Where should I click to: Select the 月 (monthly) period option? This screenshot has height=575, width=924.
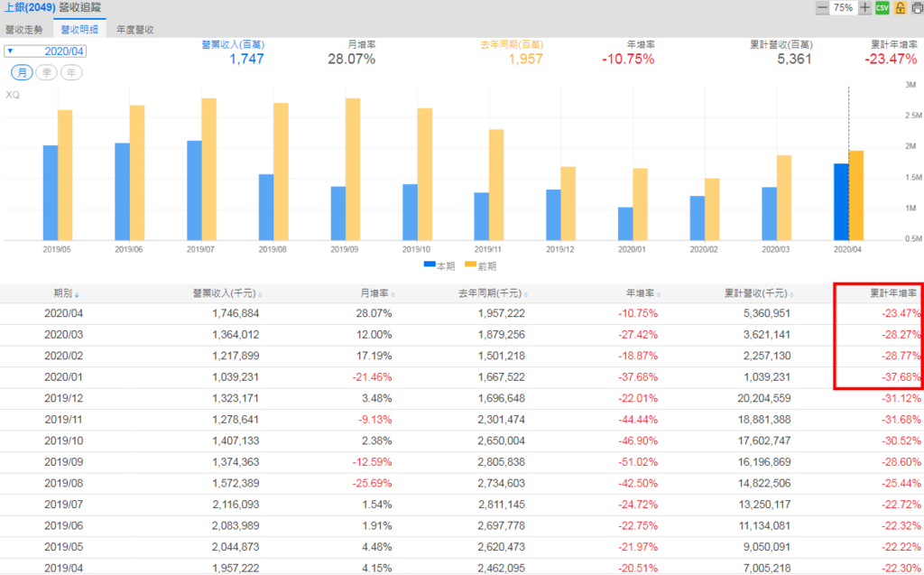point(22,72)
